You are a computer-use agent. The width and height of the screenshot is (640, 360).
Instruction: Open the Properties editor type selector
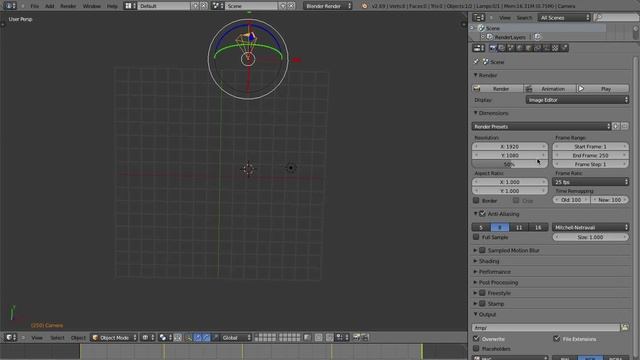[x=479, y=48]
